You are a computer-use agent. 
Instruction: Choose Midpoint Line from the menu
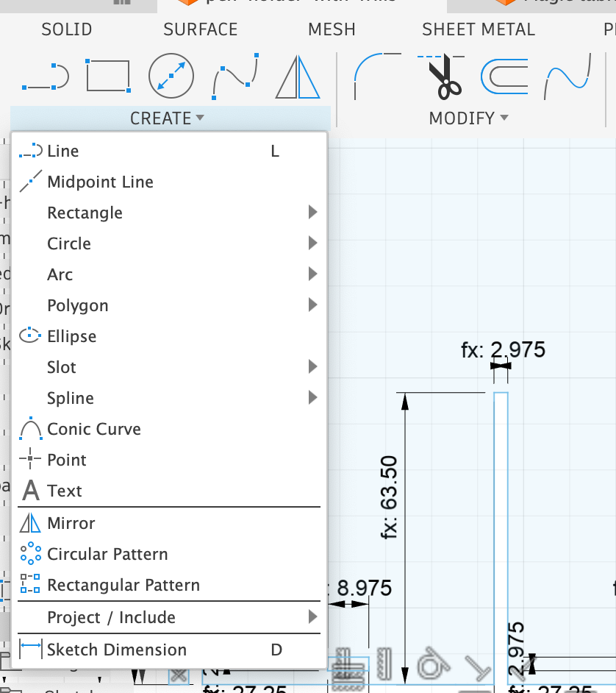[100, 182]
